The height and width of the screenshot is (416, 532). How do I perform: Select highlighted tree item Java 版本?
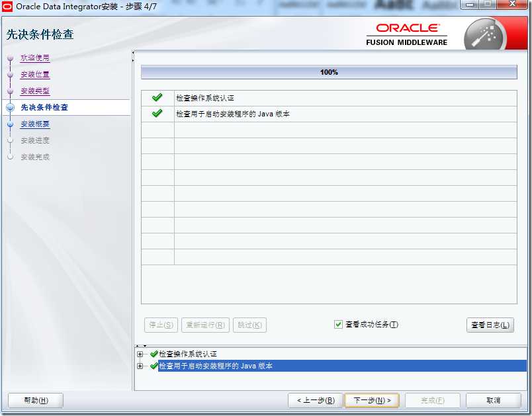[x=342, y=366]
